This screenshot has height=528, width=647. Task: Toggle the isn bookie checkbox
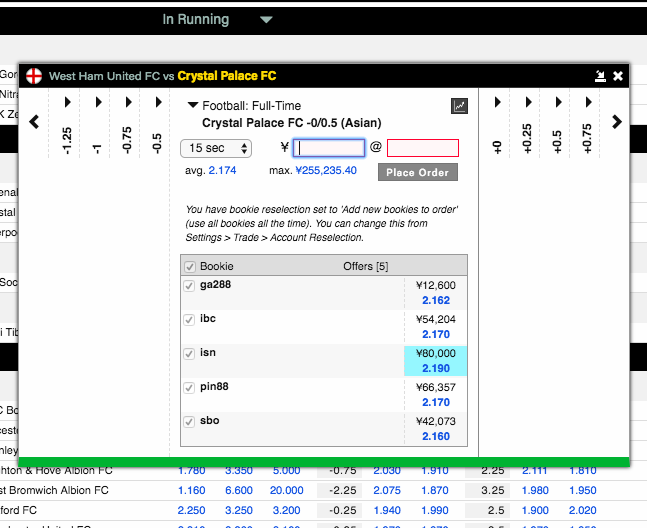(x=189, y=354)
